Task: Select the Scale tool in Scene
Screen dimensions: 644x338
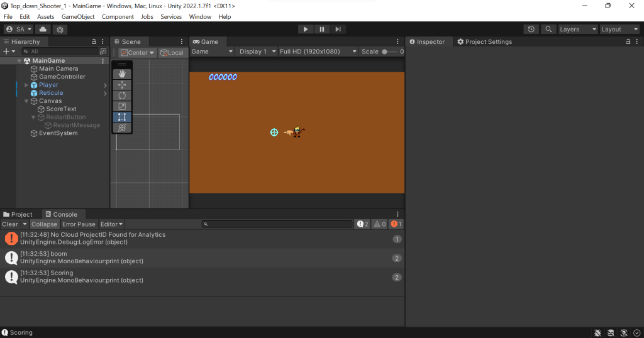Action: pyautogui.click(x=122, y=106)
